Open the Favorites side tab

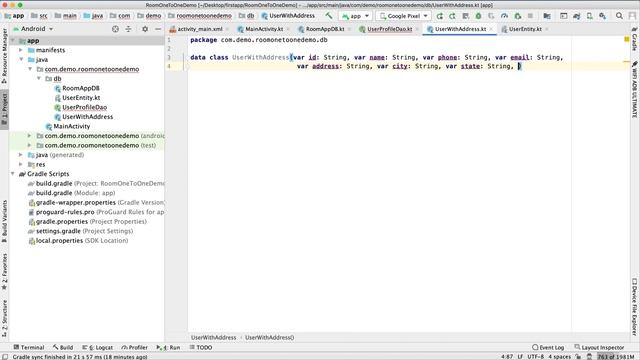point(4,271)
